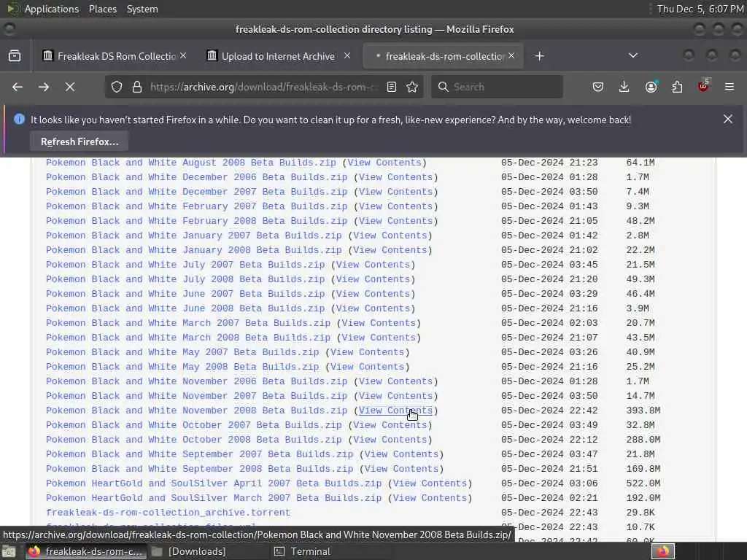747x560 pixels.
Task: Download October 2007 Beta Builds.zip
Action: coord(194,425)
